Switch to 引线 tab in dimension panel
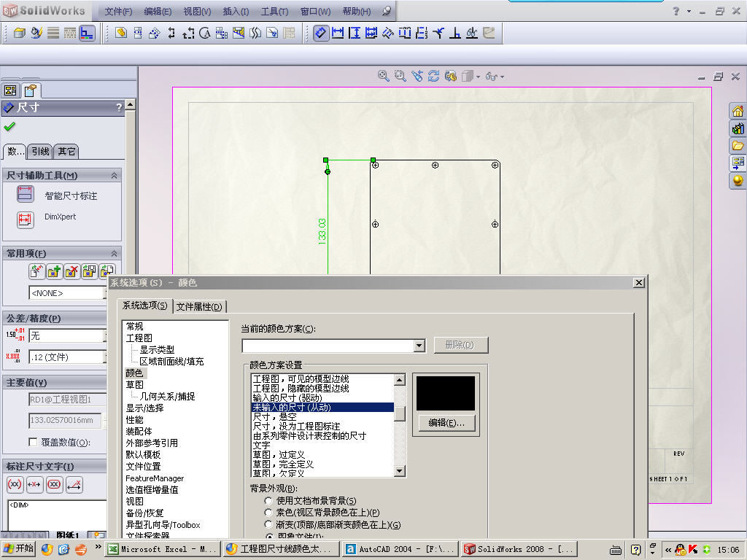Viewport: 747px width, 560px height. click(x=40, y=152)
